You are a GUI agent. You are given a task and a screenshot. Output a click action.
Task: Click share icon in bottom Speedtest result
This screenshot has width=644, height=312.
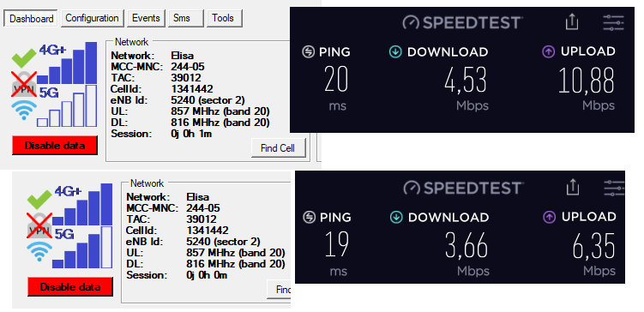tap(573, 187)
